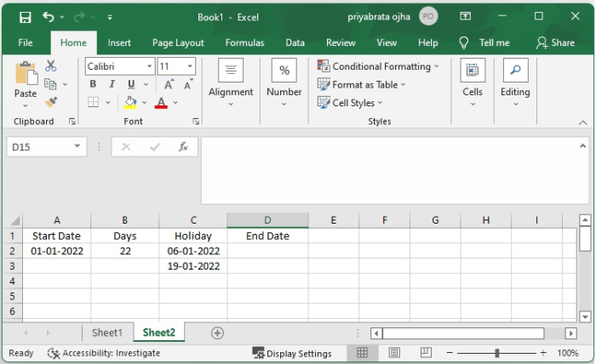The width and height of the screenshot is (596, 364).
Task: Select cell containing 01-01-2022
Action: click(x=57, y=251)
